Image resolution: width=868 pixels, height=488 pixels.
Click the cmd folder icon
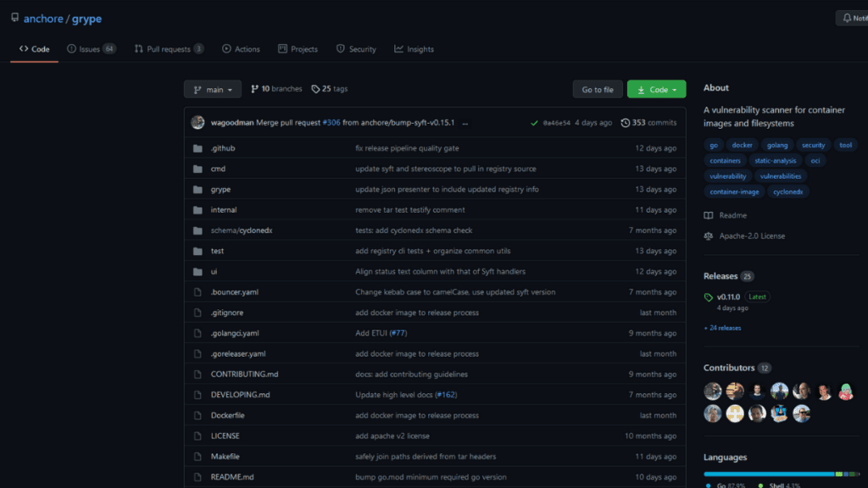point(198,169)
